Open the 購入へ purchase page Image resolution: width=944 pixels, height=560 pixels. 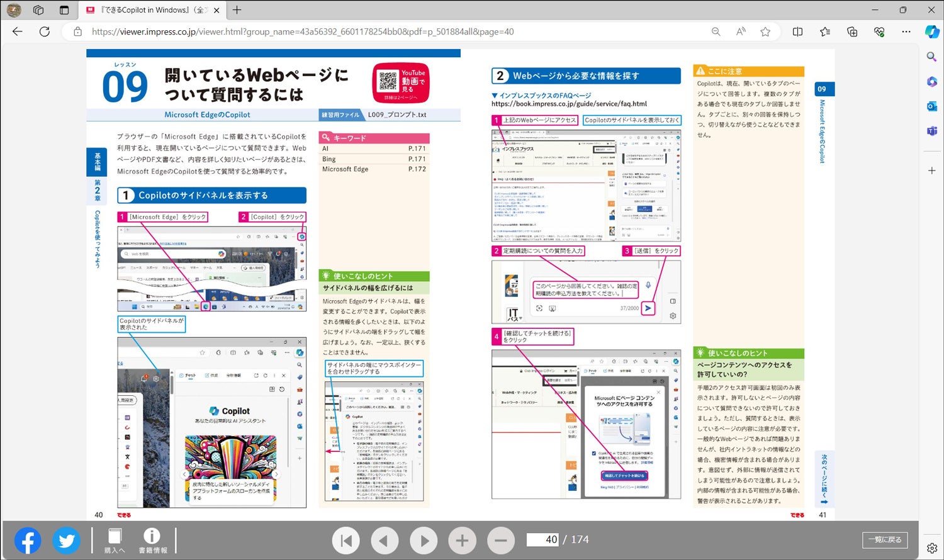(114, 540)
